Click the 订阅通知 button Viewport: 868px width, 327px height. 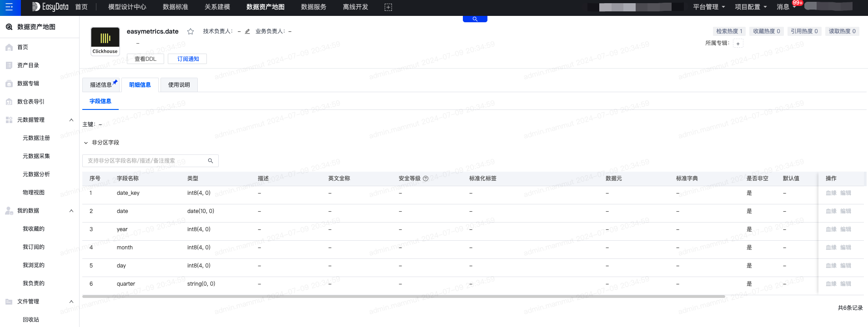[x=187, y=59]
